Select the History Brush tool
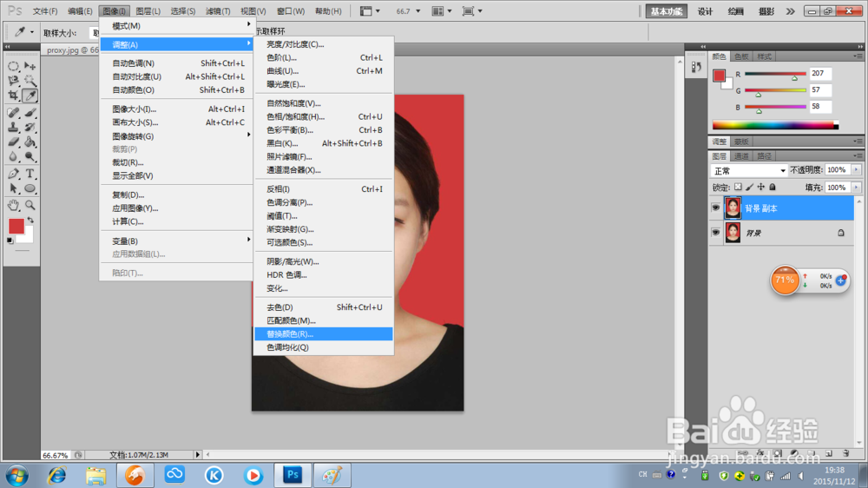 30,128
